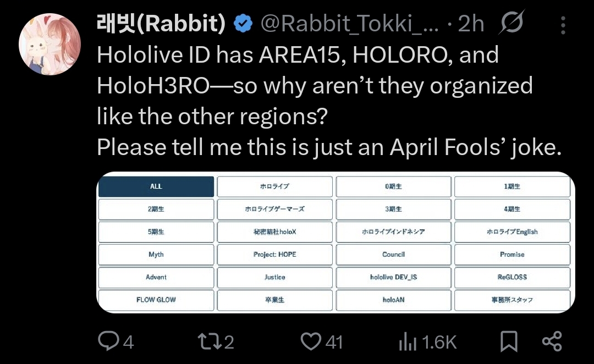Select the Myth filter button
The width and height of the screenshot is (594, 364).
click(x=156, y=255)
